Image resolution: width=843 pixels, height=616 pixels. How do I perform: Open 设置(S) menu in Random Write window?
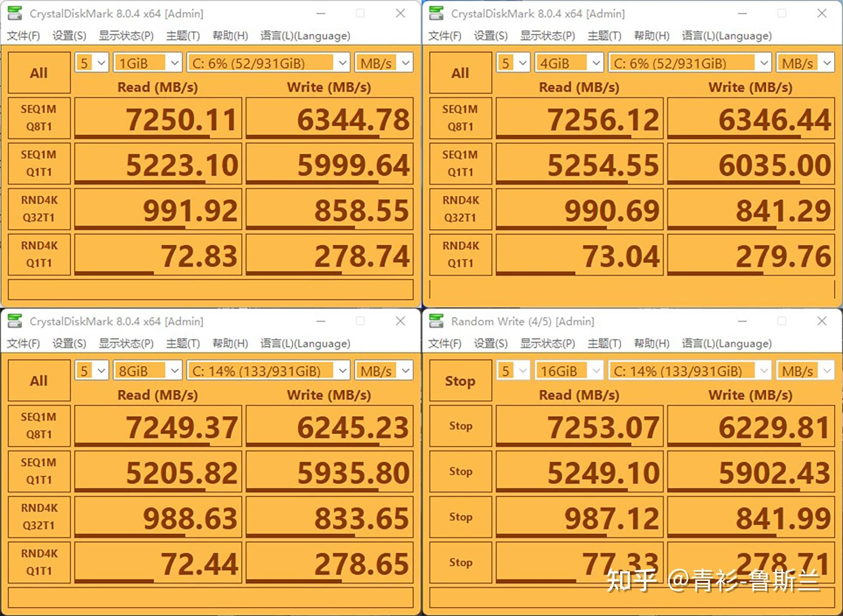pyautogui.click(x=491, y=343)
